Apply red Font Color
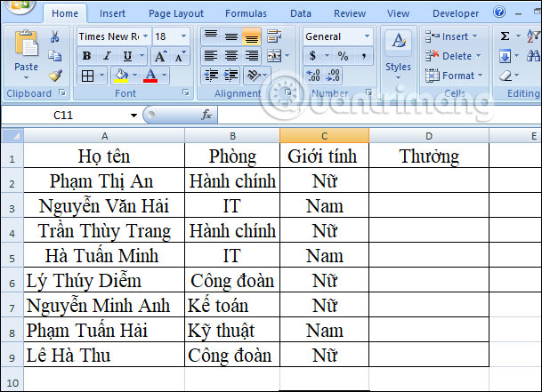This screenshot has width=542, height=392. 150,76
